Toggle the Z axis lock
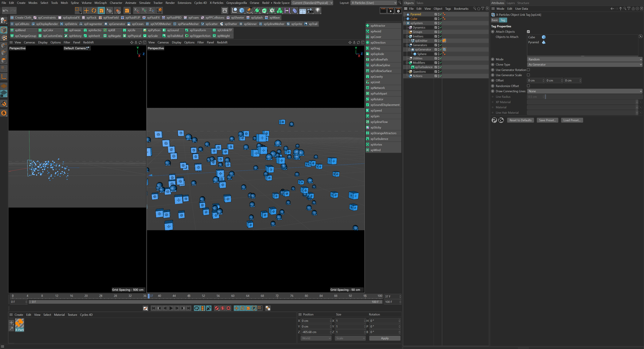 tap(151, 10)
